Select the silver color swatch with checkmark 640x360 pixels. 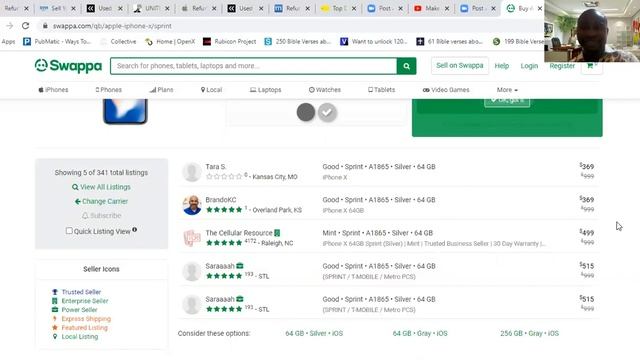pyautogui.click(x=327, y=112)
